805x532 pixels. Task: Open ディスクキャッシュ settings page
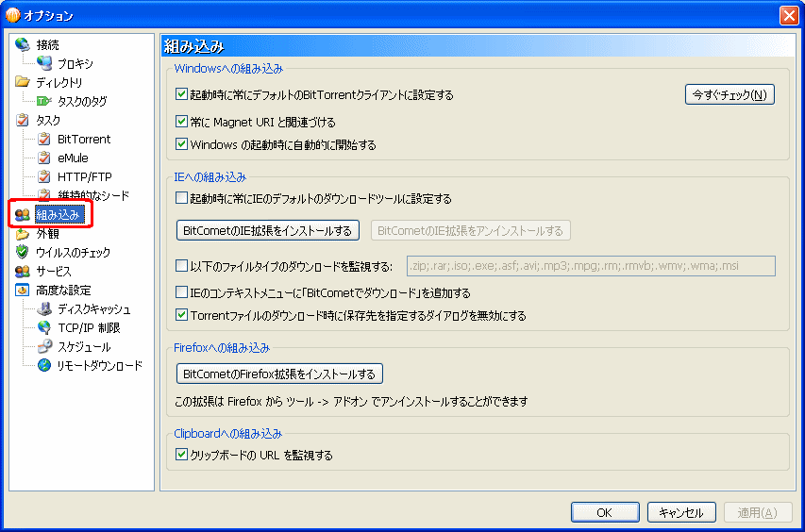click(94, 308)
